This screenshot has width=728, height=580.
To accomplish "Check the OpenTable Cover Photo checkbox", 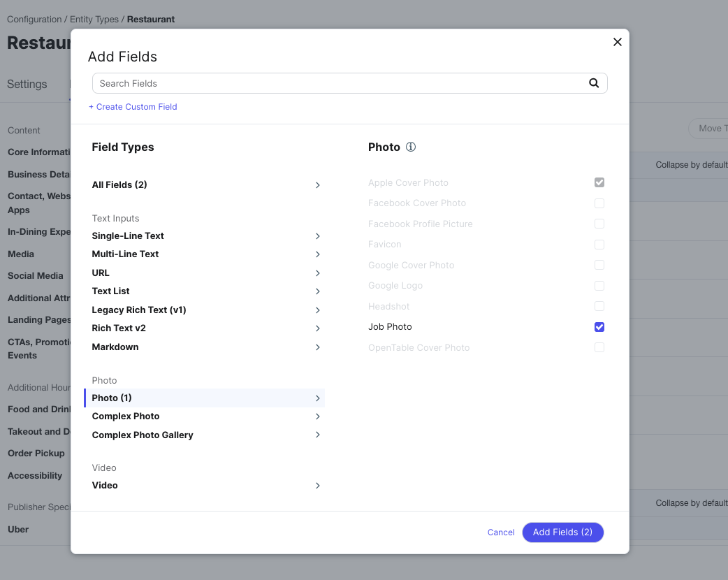I will (x=599, y=347).
